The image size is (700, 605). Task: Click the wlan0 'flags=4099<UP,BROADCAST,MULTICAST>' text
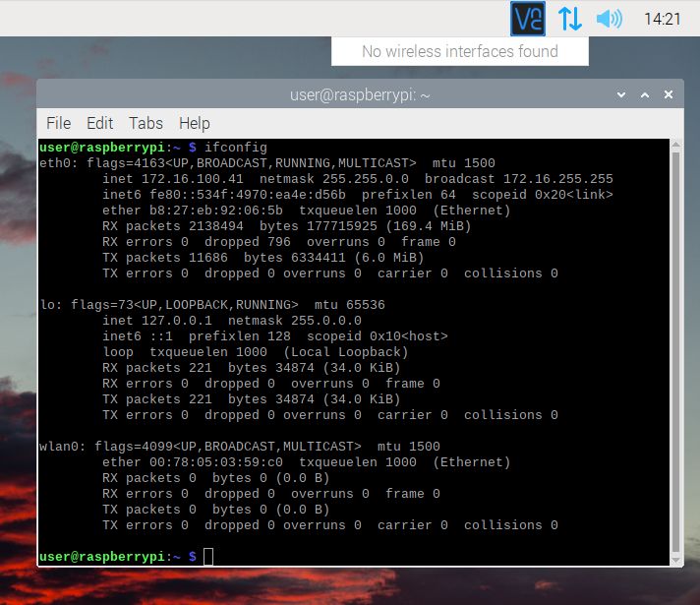click(x=228, y=447)
